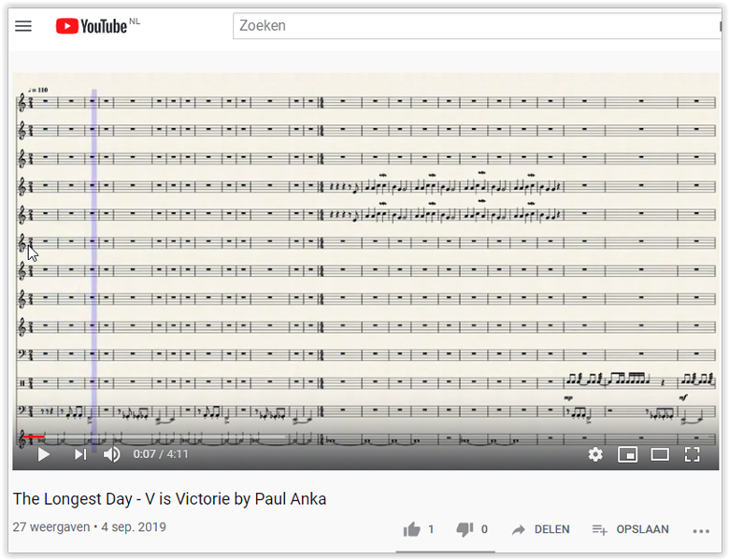This screenshot has width=729, height=560.
Task: Save video with OPSLAAN button
Action: tap(631, 529)
